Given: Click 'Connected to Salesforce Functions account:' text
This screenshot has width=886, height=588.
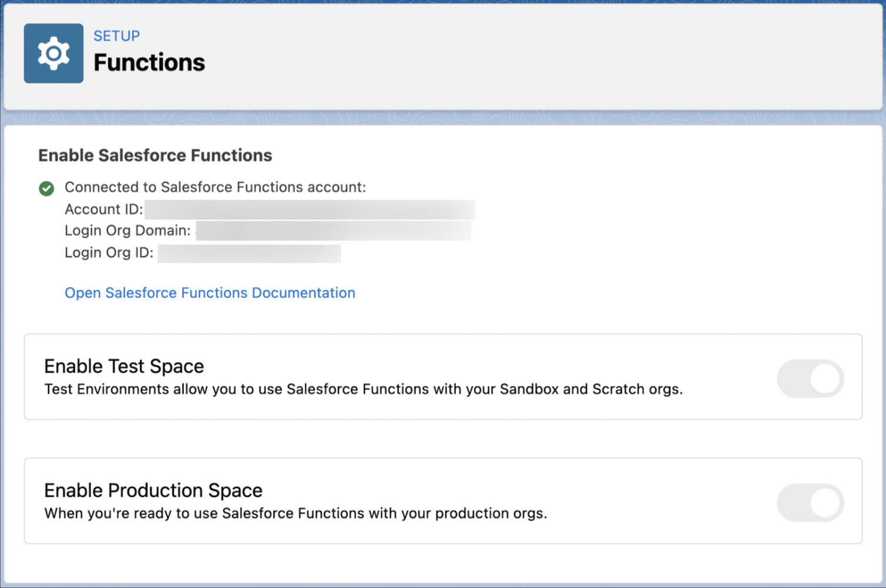Looking at the screenshot, I should pos(215,187).
